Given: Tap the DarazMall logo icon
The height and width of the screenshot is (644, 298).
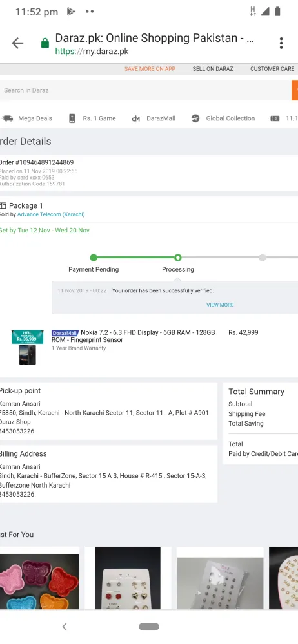Looking at the screenshot, I should [136, 118].
